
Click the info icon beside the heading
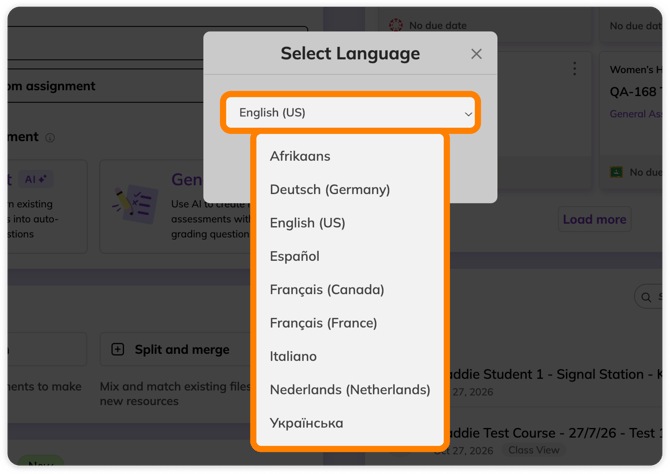(50, 138)
